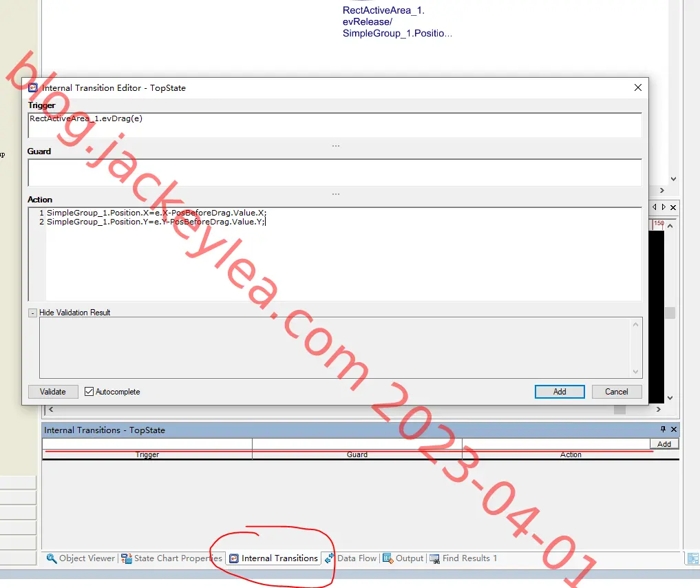
Task: Cancel the Internal Transition Editor
Action: click(617, 392)
